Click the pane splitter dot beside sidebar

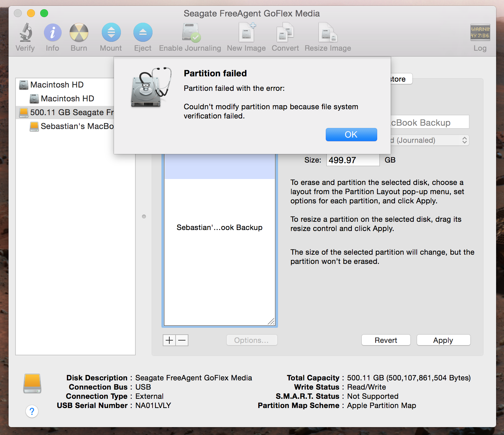point(144,217)
